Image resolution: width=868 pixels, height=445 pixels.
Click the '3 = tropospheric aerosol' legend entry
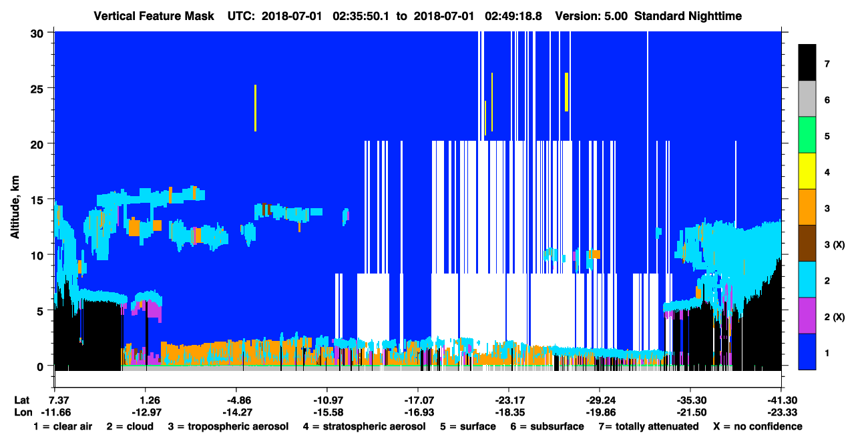(x=228, y=426)
